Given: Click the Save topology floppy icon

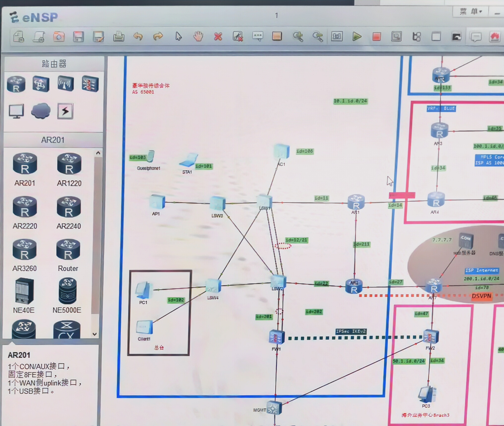Looking at the screenshot, I should pyautogui.click(x=78, y=37).
